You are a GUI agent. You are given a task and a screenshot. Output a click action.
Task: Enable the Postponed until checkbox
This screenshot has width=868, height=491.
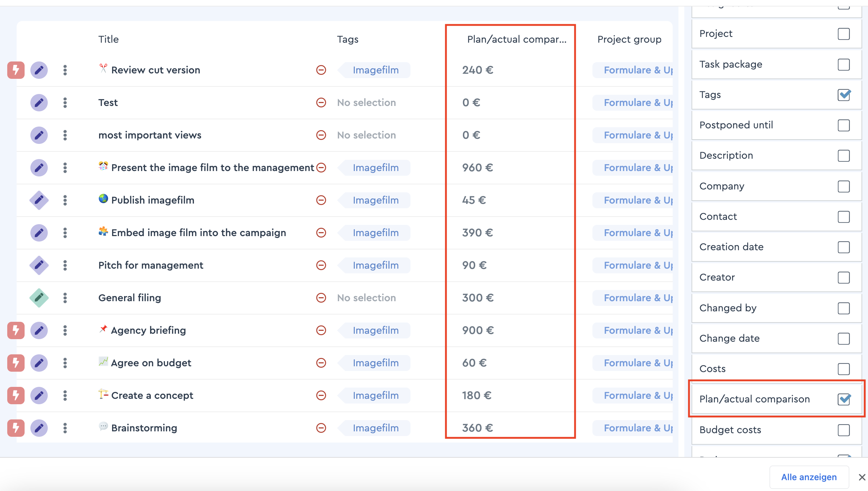844,125
